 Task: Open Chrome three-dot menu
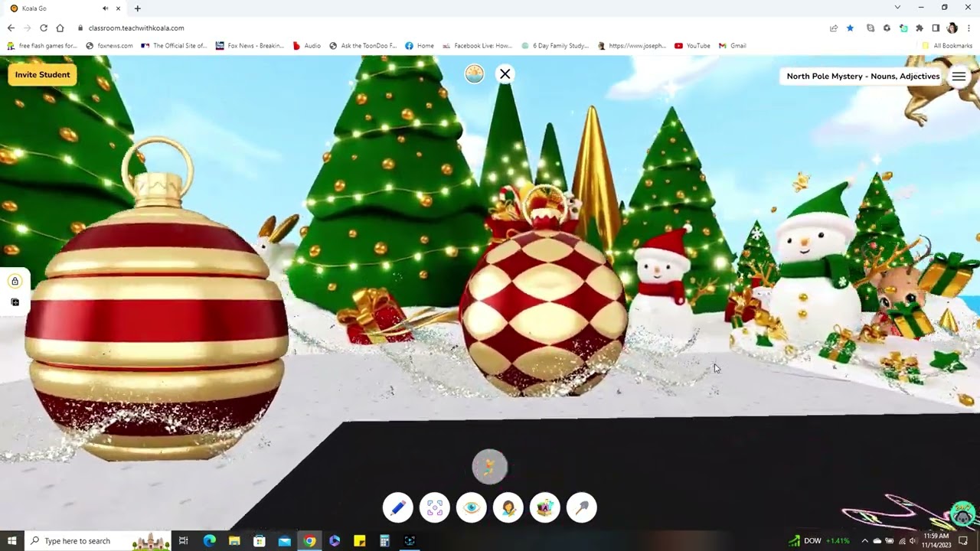969,28
